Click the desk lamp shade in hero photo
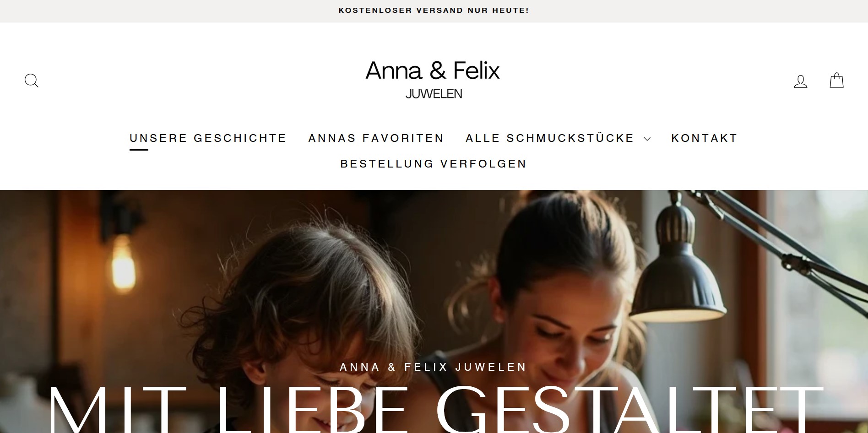 (678, 284)
